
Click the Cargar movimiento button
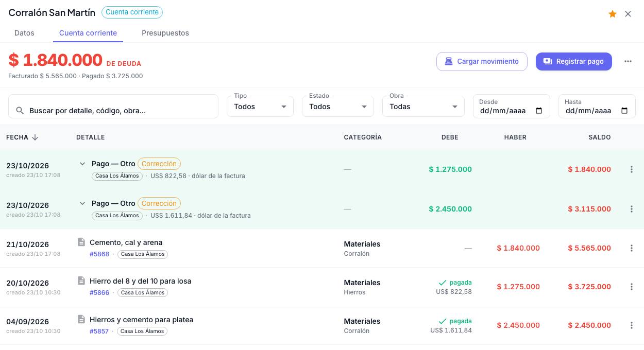[x=482, y=61]
